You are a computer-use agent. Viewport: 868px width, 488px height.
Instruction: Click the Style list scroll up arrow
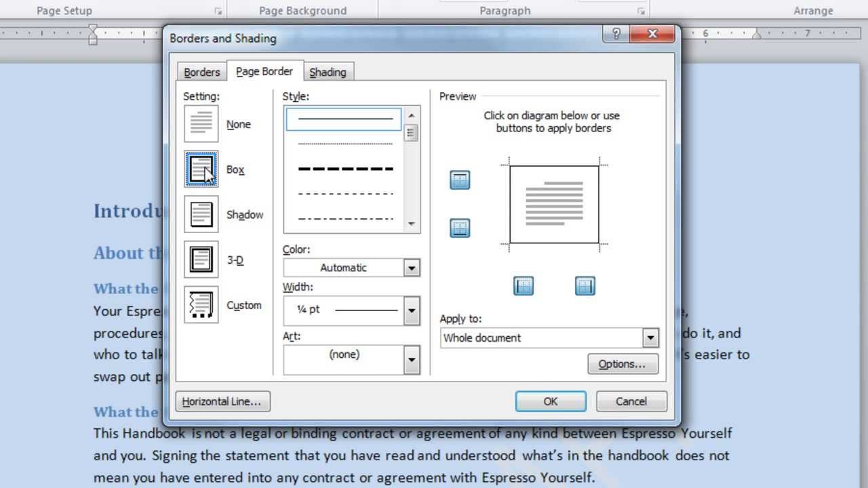click(411, 115)
